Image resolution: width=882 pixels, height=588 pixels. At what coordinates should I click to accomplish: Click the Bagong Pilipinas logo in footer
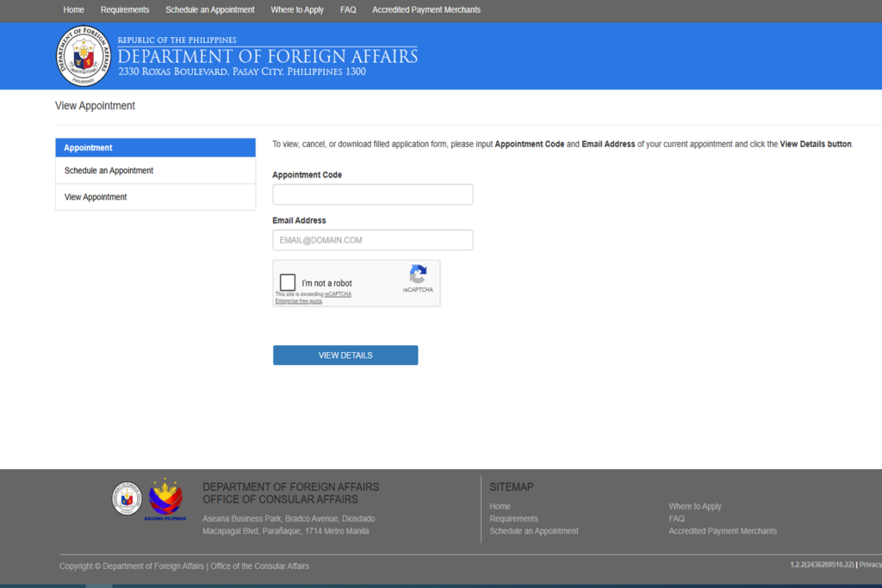[165, 499]
